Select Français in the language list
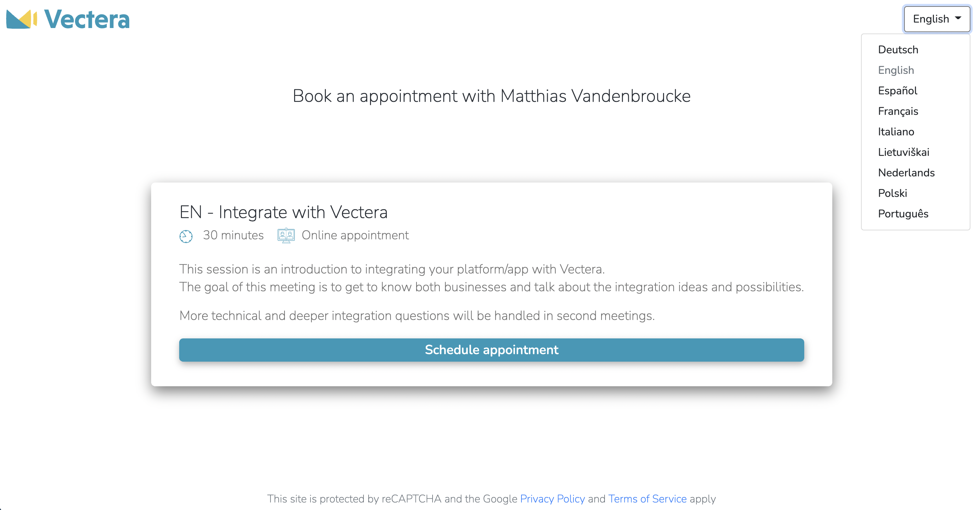 click(898, 111)
